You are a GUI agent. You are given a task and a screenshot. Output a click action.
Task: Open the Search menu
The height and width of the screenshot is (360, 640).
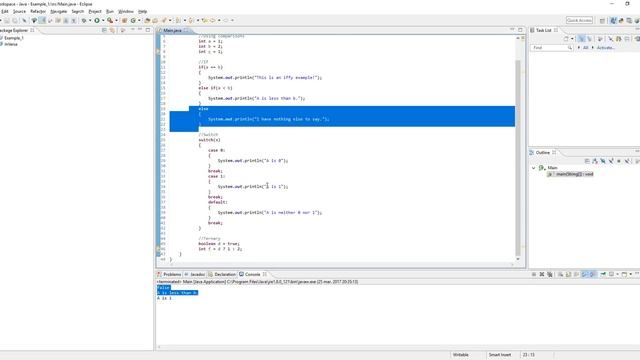click(78, 11)
